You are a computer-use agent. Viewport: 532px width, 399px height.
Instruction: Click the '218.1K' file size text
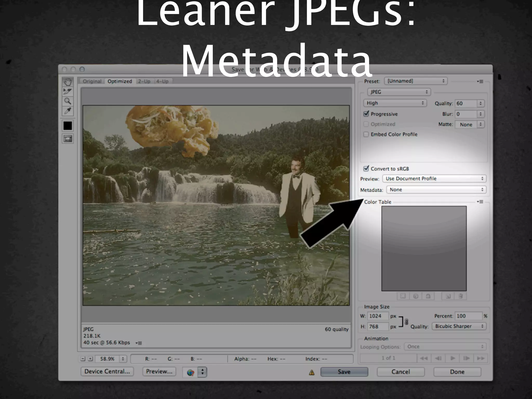point(92,336)
